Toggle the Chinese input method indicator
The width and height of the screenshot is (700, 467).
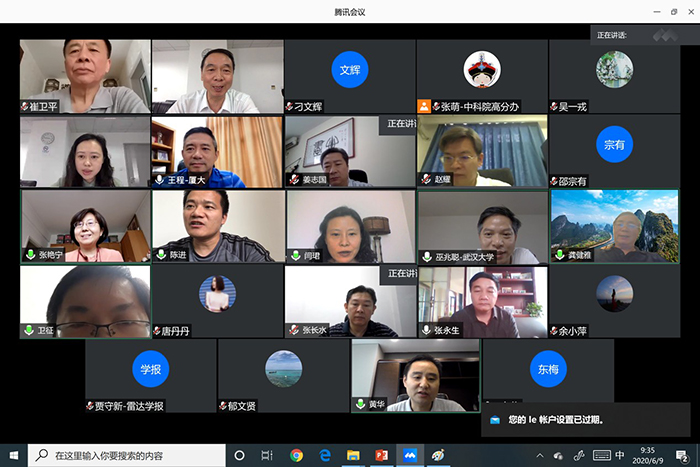pos(620,455)
